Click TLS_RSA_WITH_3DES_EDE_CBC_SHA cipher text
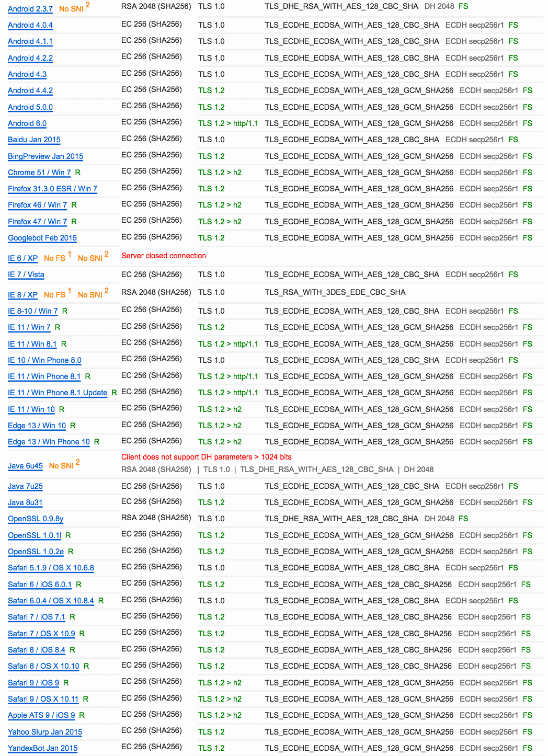This screenshot has width=548, height=756. [335, 292]
